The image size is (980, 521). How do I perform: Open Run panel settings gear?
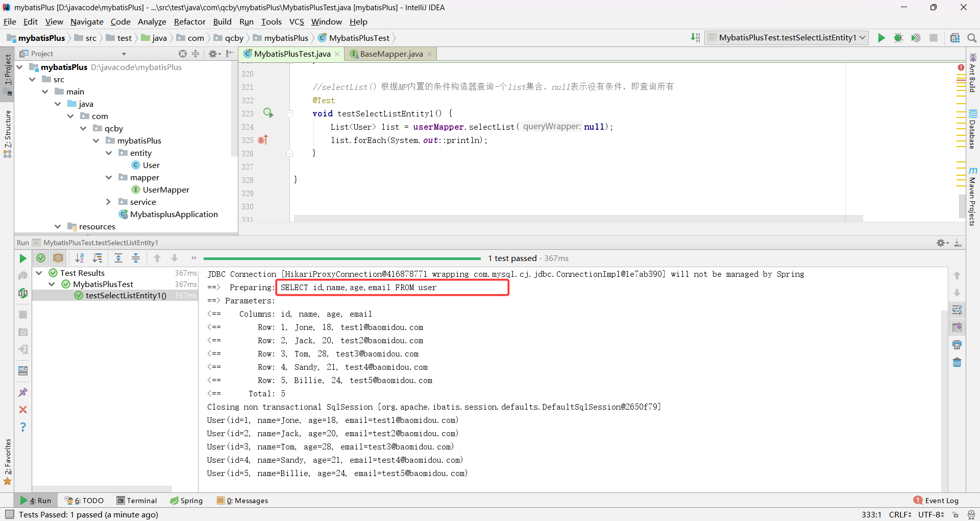(x=942, y=243)
